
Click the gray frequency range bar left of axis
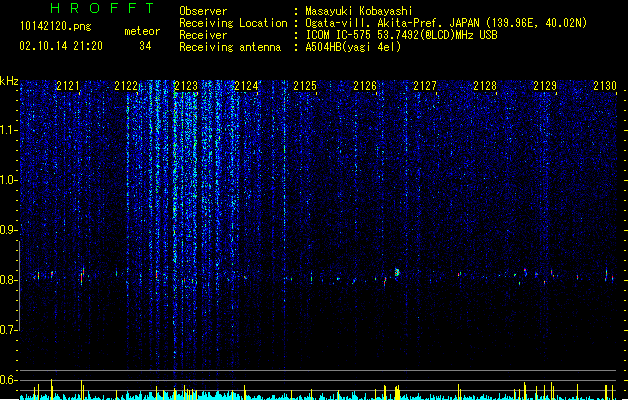[x=19, y=286]
